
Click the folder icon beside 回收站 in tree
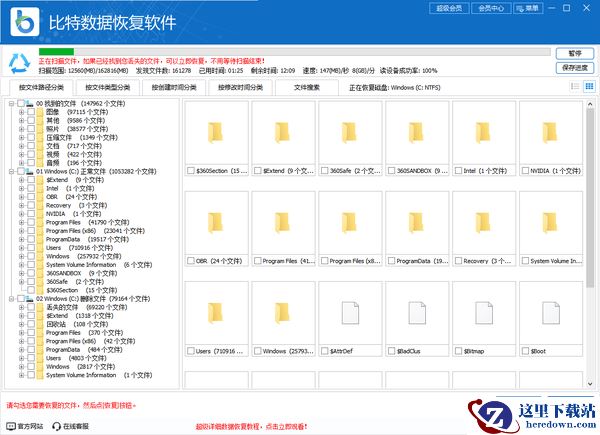pos(40,324)
